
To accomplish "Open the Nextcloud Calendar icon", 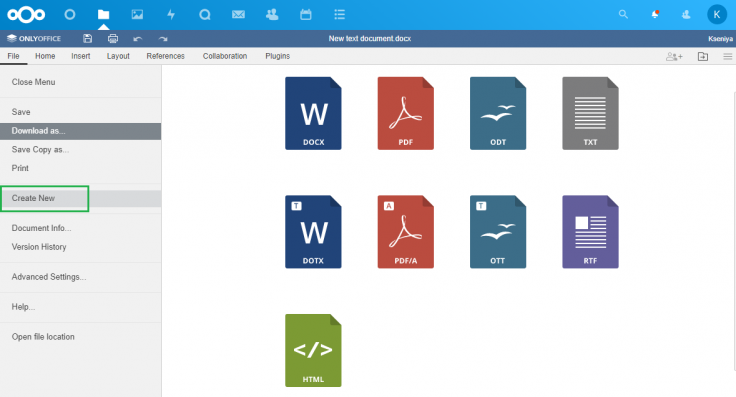I will 306,15.
